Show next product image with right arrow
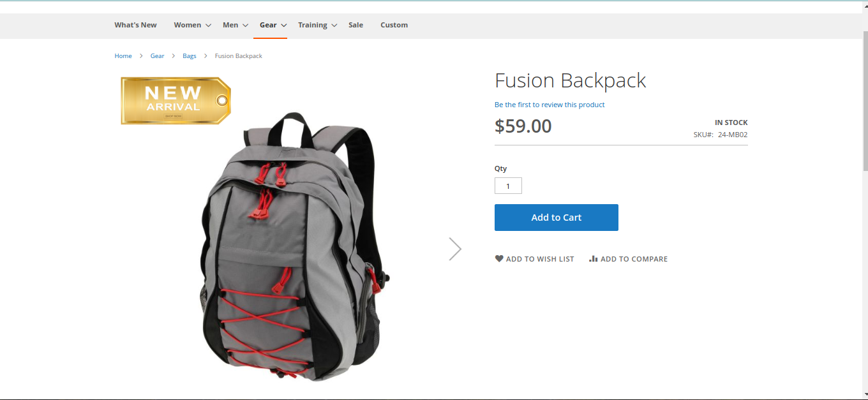This screenshot has height=400, width=868. (455, 249)
